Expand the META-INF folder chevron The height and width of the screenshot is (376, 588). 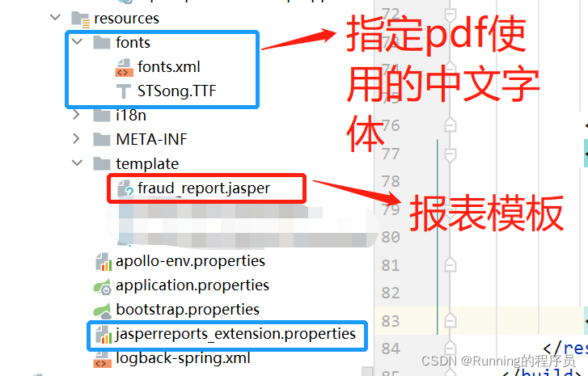click(77, 139)
